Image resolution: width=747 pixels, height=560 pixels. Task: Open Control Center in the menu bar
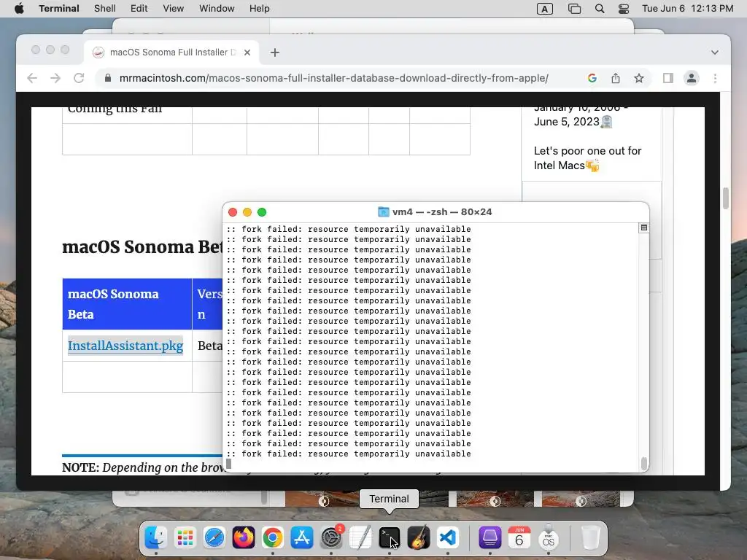[x=623, y=9]
